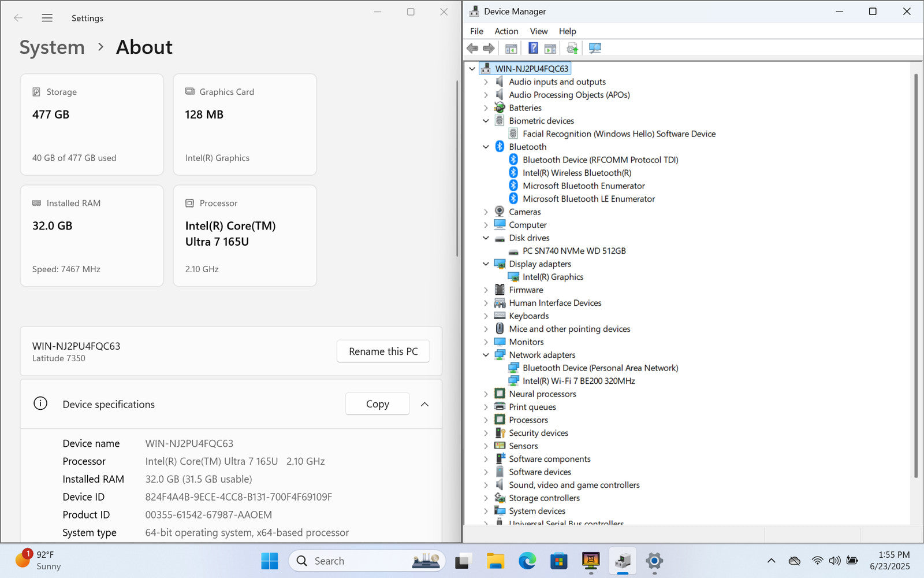Click the volume speaker tray icon

coord(834,561)
